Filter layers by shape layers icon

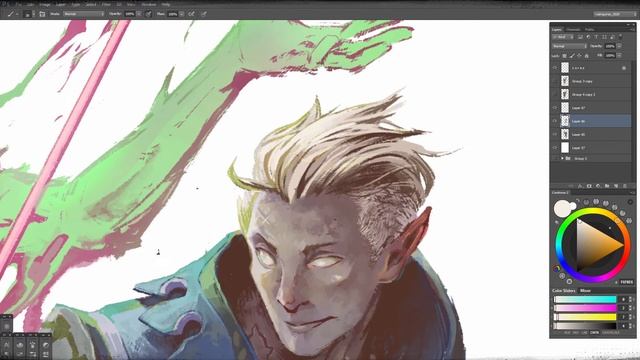click(604, 37)
